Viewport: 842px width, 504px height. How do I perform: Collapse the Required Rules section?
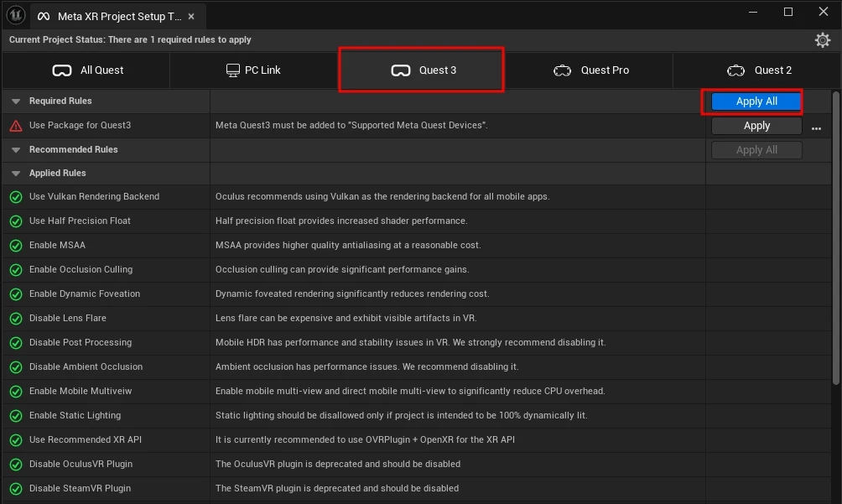coord(16,101)
